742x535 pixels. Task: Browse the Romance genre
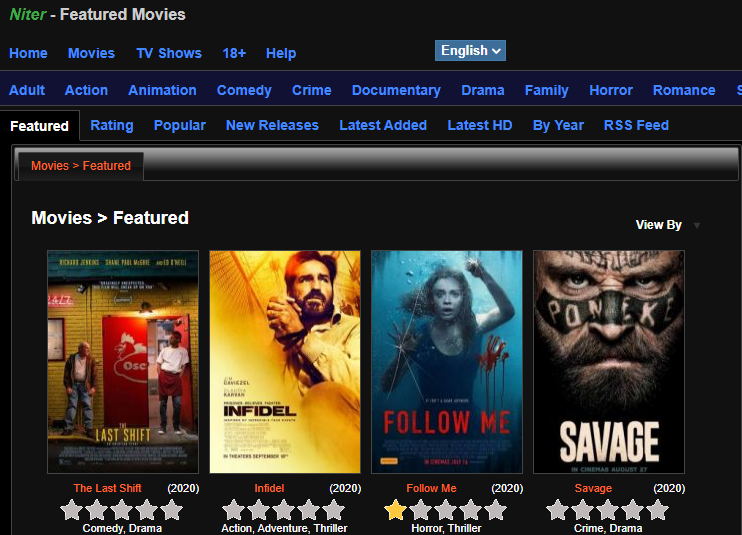[x=684, y=90]
